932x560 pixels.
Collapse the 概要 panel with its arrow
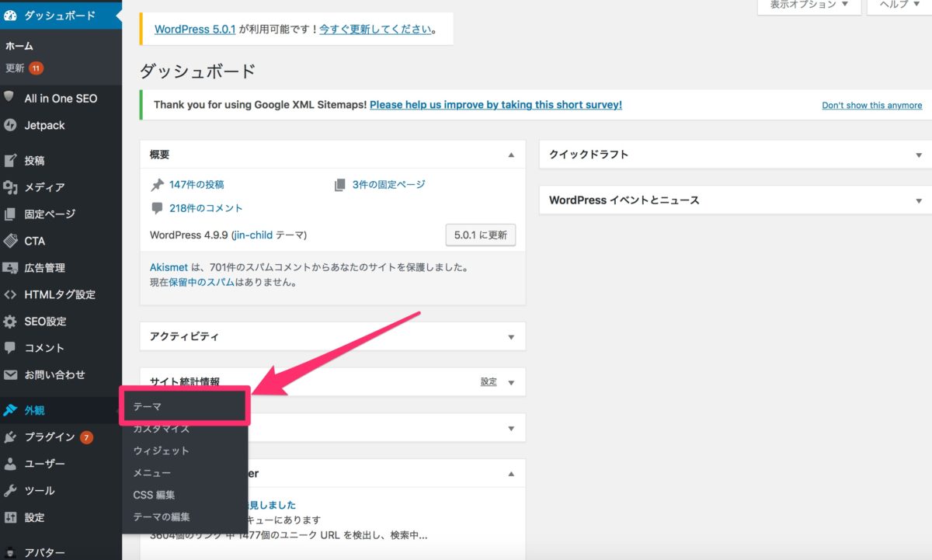click(511, 155)
